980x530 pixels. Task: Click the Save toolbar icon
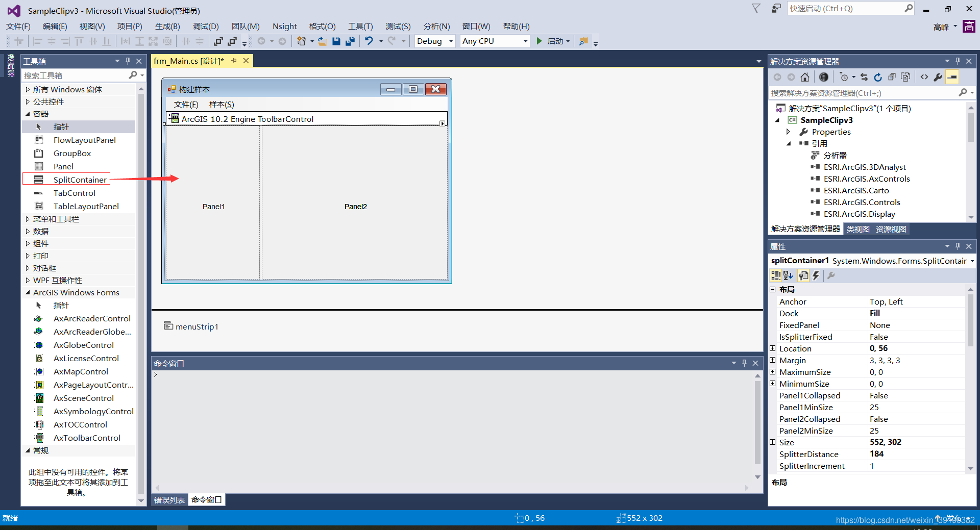coord(336,41)
